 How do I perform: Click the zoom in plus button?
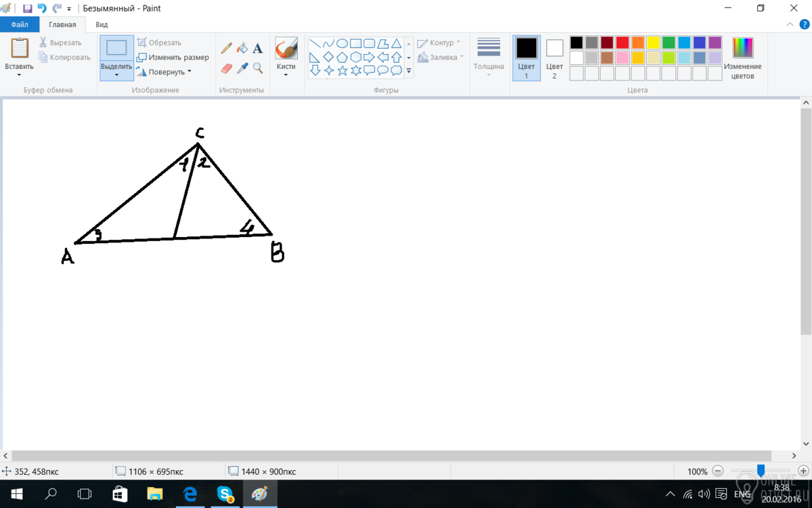803,471
